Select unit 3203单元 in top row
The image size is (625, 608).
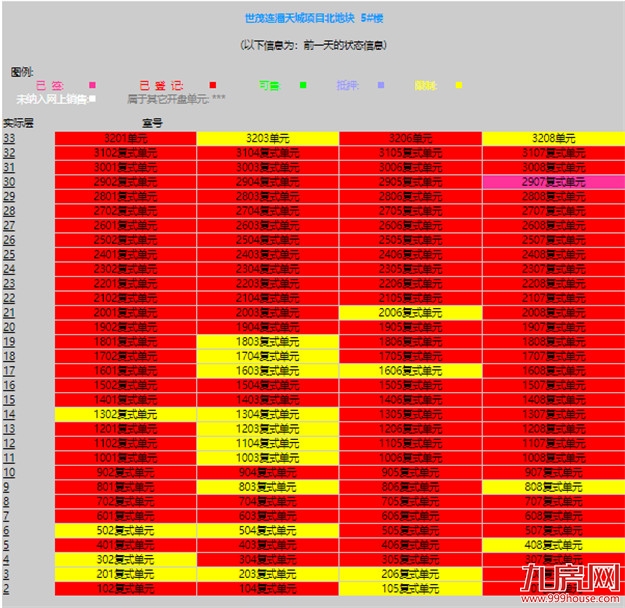pos(268,138)
